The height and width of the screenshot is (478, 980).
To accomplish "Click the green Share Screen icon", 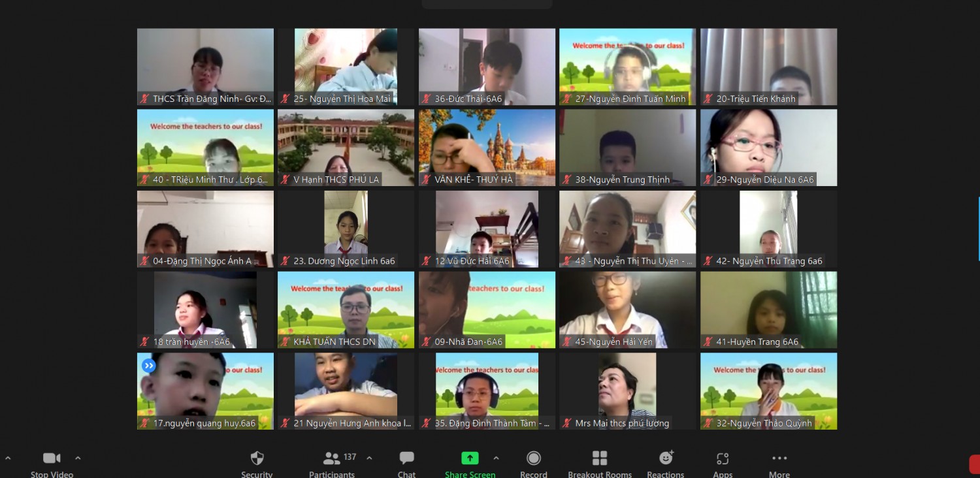I will [x=470, y=458].
